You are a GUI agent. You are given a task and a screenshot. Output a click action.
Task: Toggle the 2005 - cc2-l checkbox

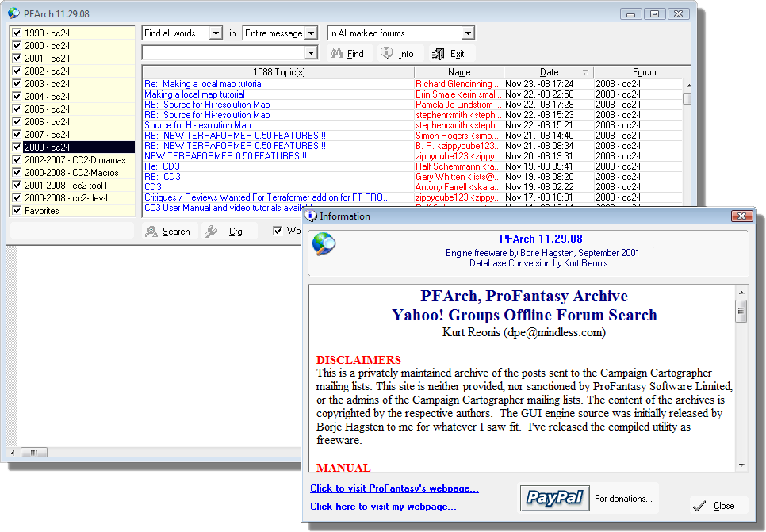coord(17,109)
